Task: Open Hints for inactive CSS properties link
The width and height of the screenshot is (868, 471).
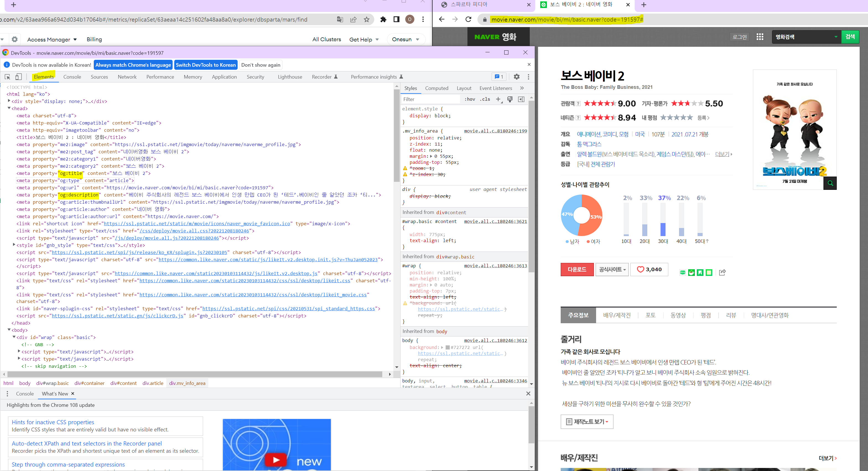Action: coord(53,422)
